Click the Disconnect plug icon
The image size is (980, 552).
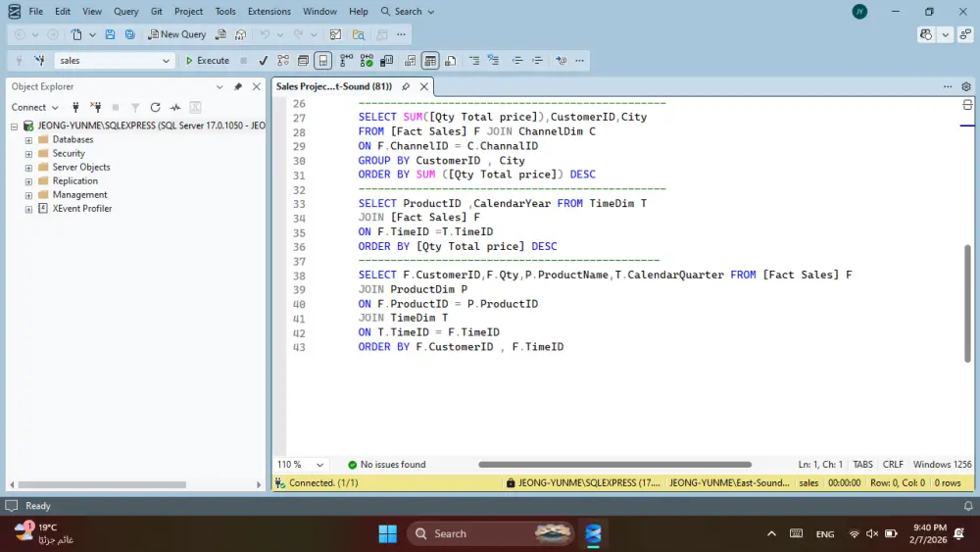[96, 108]
